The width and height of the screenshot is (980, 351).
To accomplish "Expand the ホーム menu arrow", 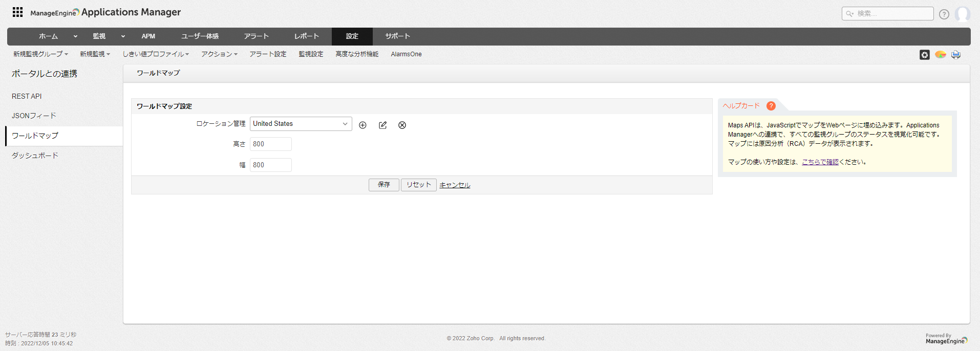I will [75, 36].
